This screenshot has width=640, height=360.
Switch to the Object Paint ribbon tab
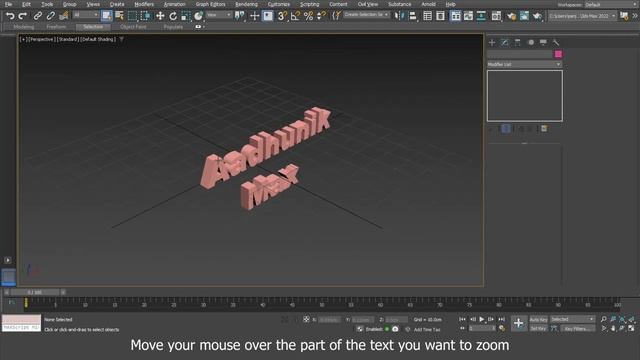pos(133,27)
